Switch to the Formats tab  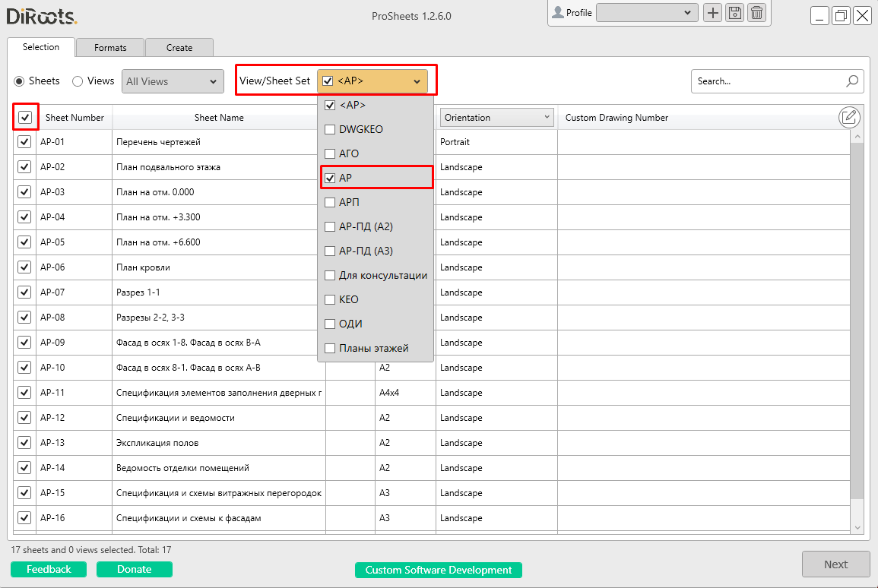point(109,47)
